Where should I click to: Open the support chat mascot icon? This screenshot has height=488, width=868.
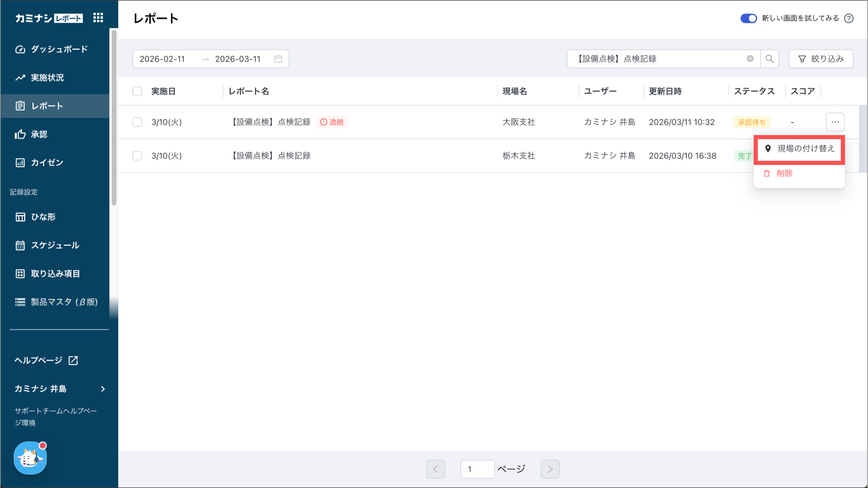30,458
